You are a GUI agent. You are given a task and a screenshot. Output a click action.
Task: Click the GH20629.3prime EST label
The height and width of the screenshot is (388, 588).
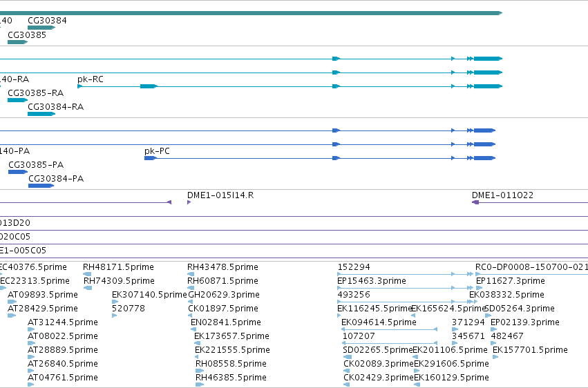coord(224,295)
